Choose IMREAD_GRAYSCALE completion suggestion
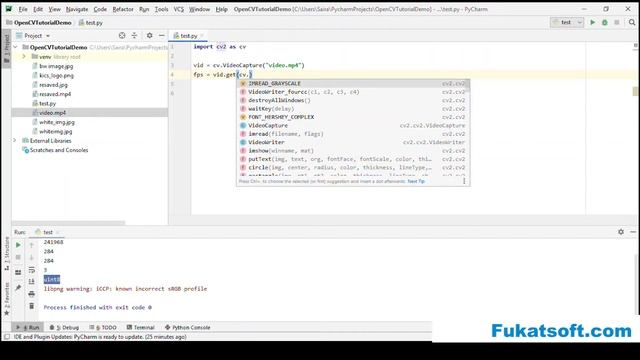640x360 pixels. click(353, 83)
